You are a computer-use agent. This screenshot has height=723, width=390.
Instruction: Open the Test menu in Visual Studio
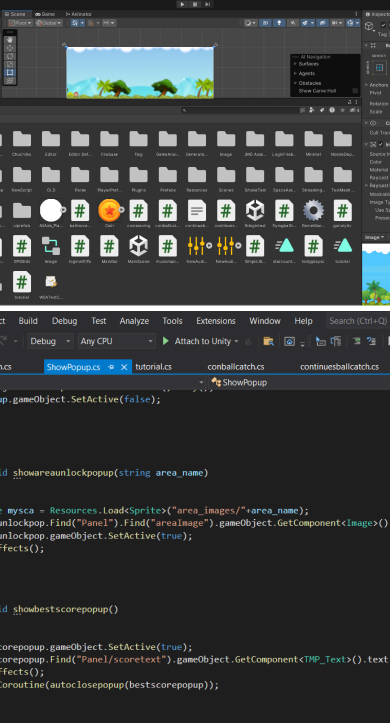point(99,321)
